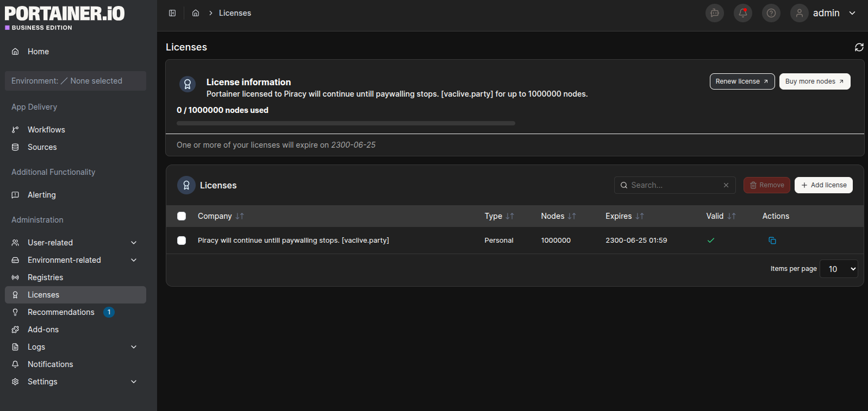Viewport: 868px width, 411px height.
Task: Click the Remove license button
Action: coord(767,185)
